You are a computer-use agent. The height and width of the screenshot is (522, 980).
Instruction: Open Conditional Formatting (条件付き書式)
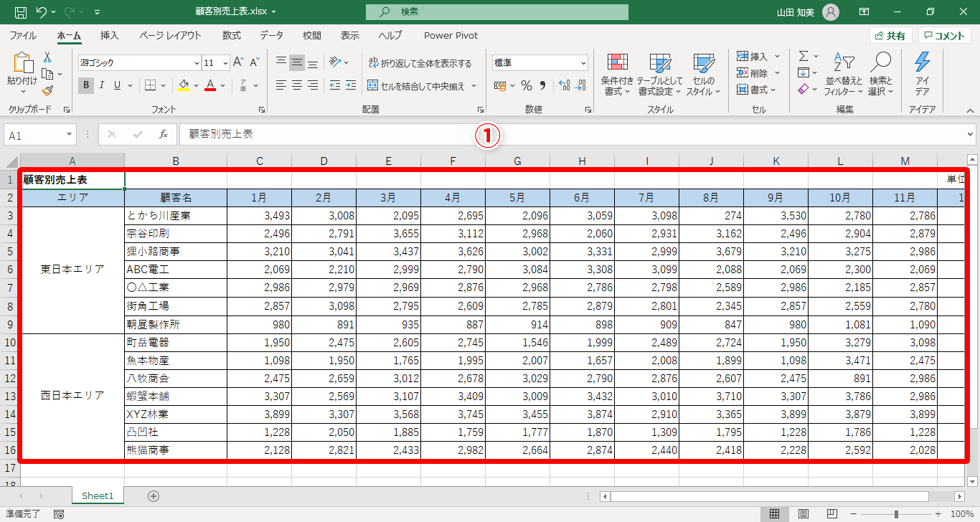coord(617,75)
